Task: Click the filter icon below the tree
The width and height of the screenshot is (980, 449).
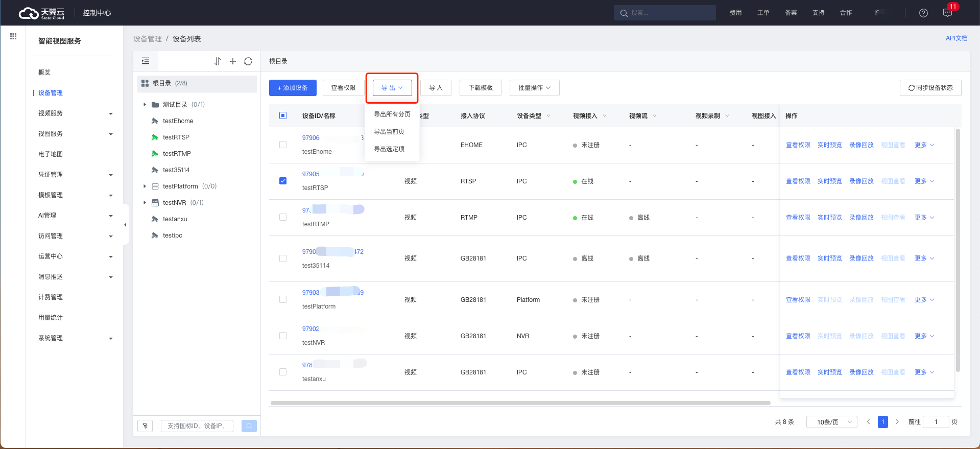Action: pyautogui.click(x=146, y=426)
